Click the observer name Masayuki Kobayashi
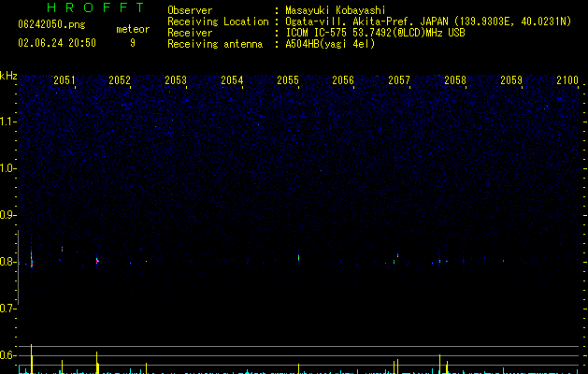 tap(336, 10)
